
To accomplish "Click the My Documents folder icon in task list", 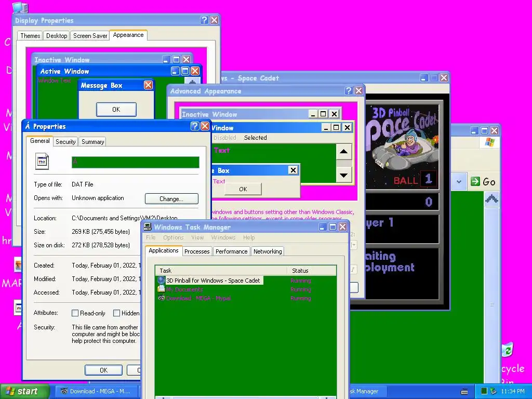I will point(161,289).
